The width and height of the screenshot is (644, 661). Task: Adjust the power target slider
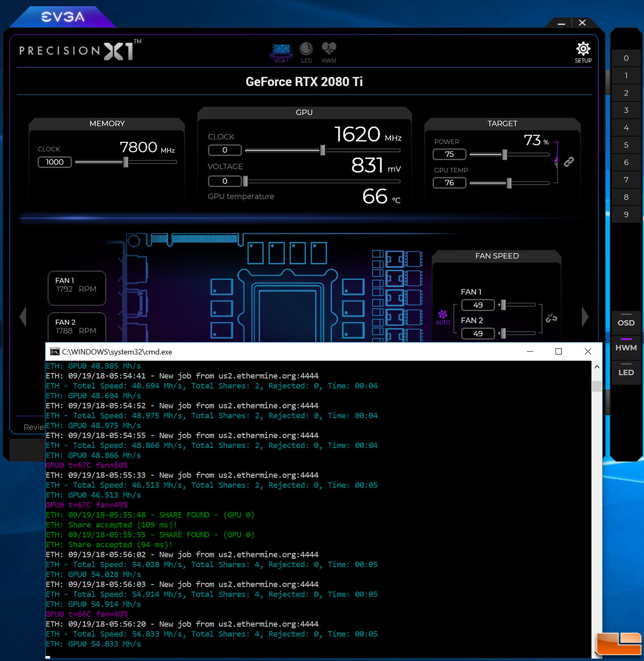[505, 154]
